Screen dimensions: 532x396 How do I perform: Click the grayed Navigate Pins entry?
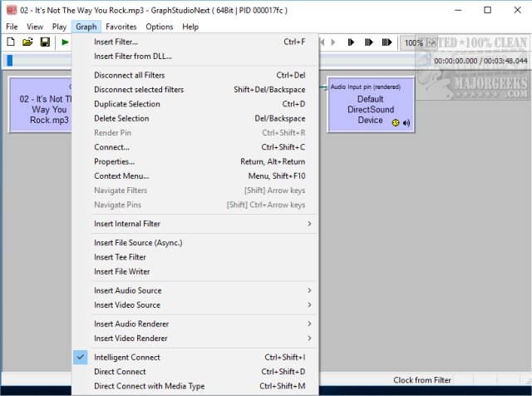195,205
